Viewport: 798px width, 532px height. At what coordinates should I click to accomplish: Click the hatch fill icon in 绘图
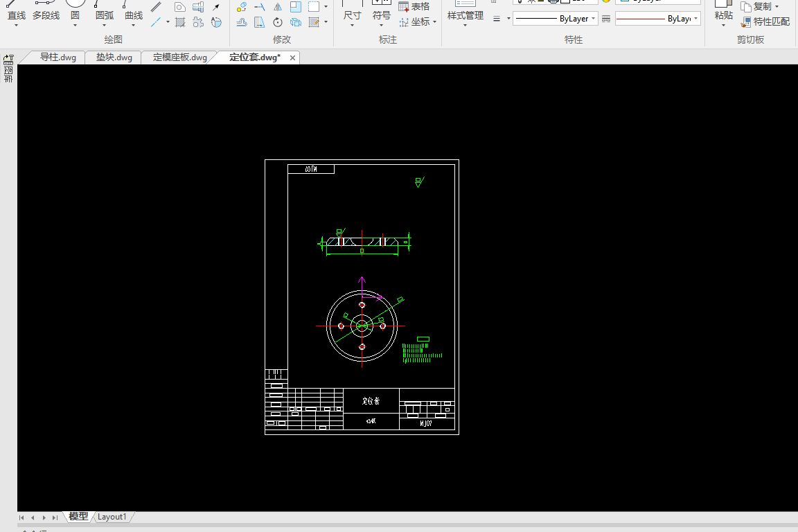click(180, 22)
